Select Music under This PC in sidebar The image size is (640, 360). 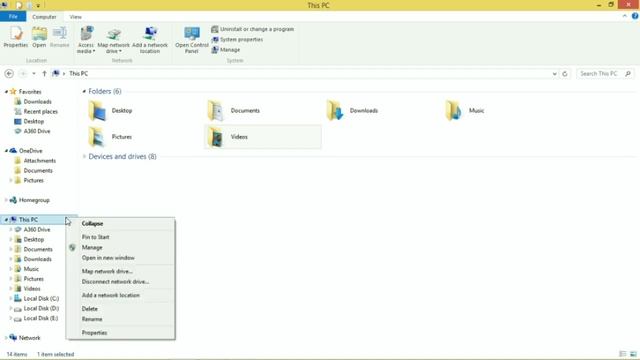coord(31,269)
